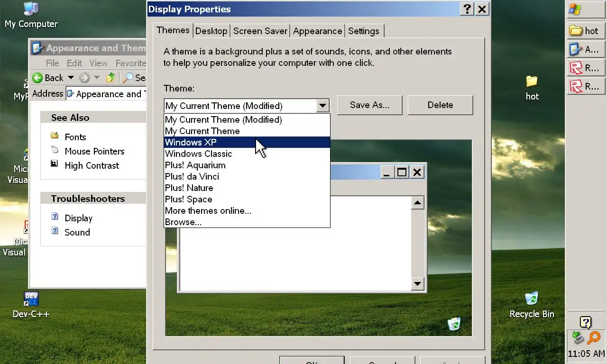Click the preview window scroll down arrow

coord(417,284)
